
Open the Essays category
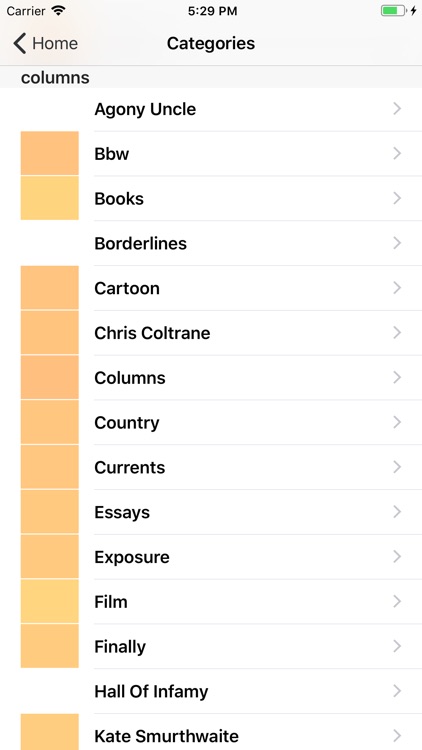click(211, 512)
